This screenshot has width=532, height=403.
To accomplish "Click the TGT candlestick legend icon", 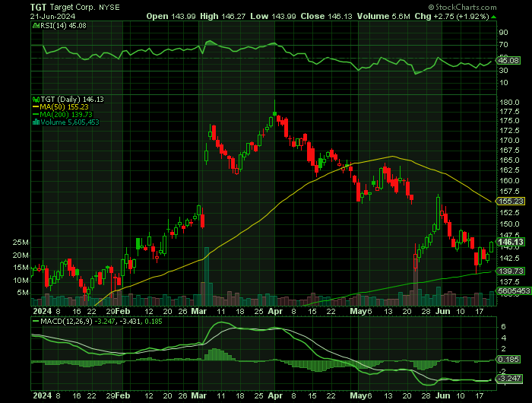I will (36, 100).
